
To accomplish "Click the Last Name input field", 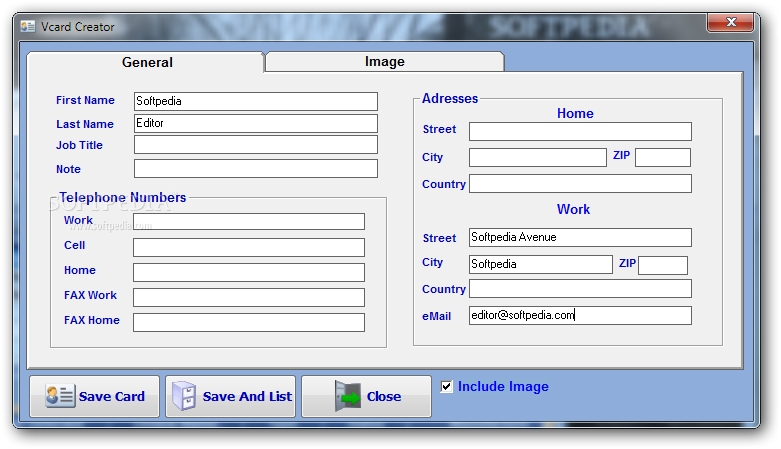I will (256, 123).
